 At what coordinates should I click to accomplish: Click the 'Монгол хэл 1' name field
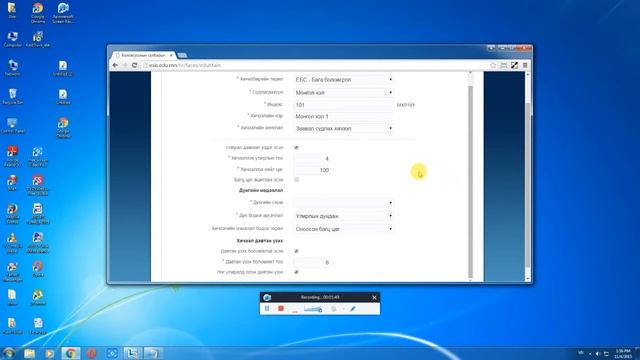click(x=344, y=116)
